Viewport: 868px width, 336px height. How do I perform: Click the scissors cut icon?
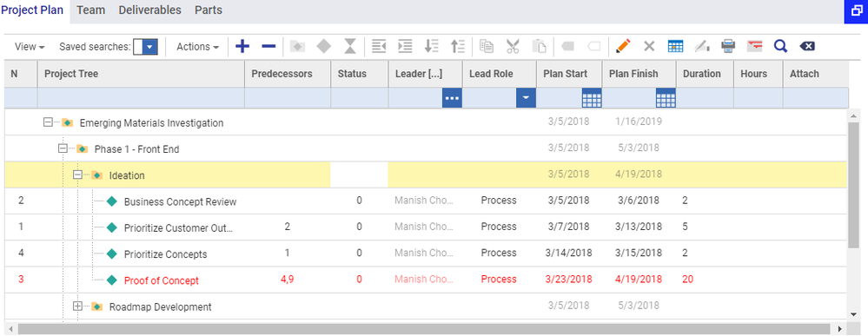[513, 47]
